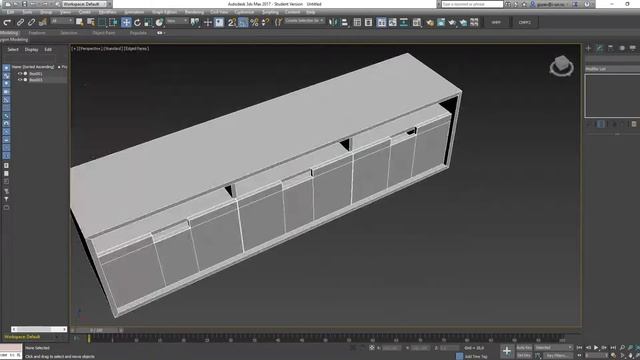Click the large Set Keys plus button

pos(507,351)
